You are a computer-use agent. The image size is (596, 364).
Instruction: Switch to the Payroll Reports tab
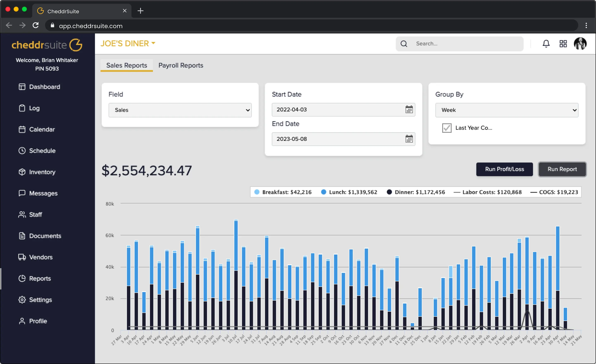(x=181, y=65)
